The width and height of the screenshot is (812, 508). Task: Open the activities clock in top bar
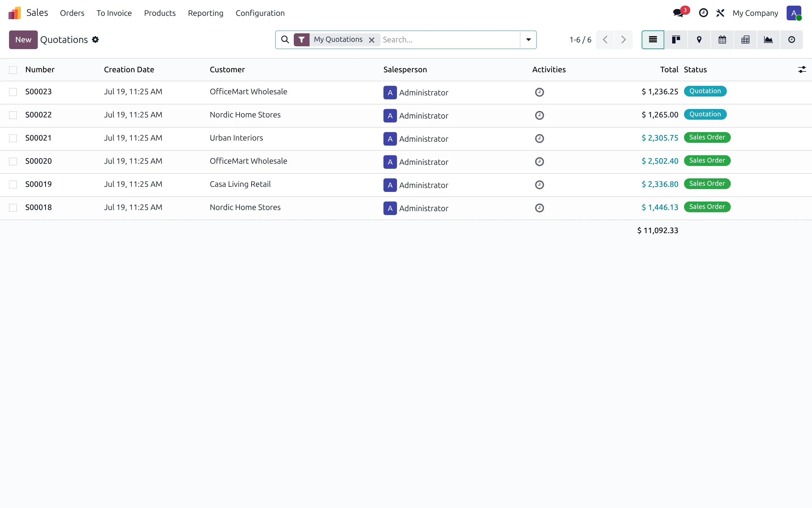[x=703, y=13]
